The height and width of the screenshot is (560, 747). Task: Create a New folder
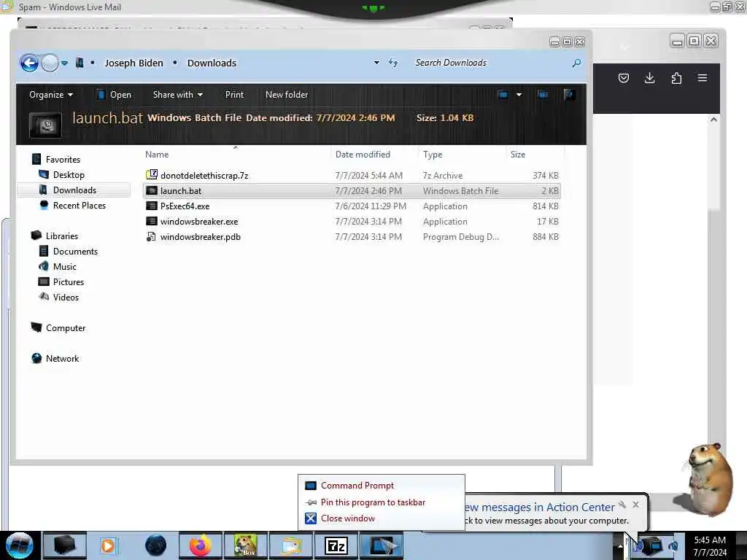coord(287,94)
